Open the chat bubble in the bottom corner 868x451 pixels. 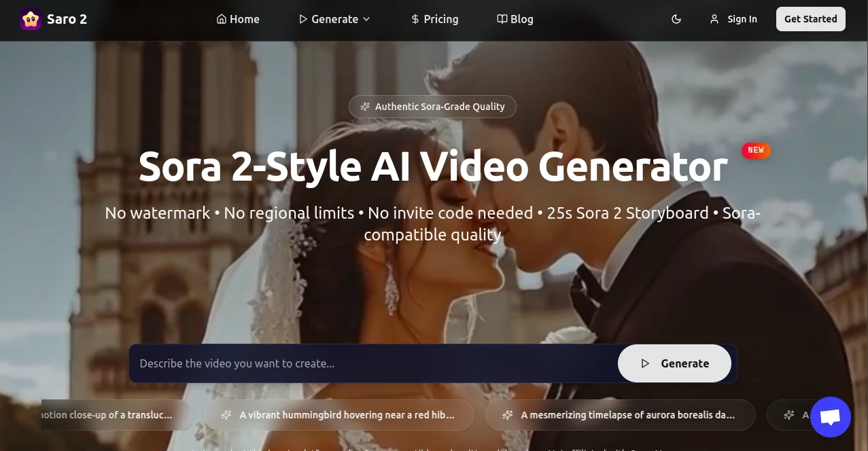830,416
